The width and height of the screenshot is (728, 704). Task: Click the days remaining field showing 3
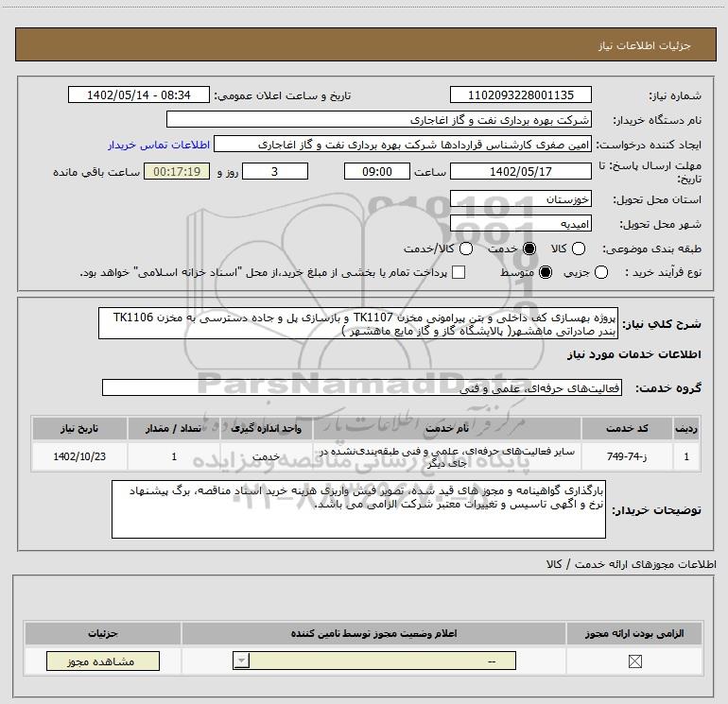click(x=275, y=171)
